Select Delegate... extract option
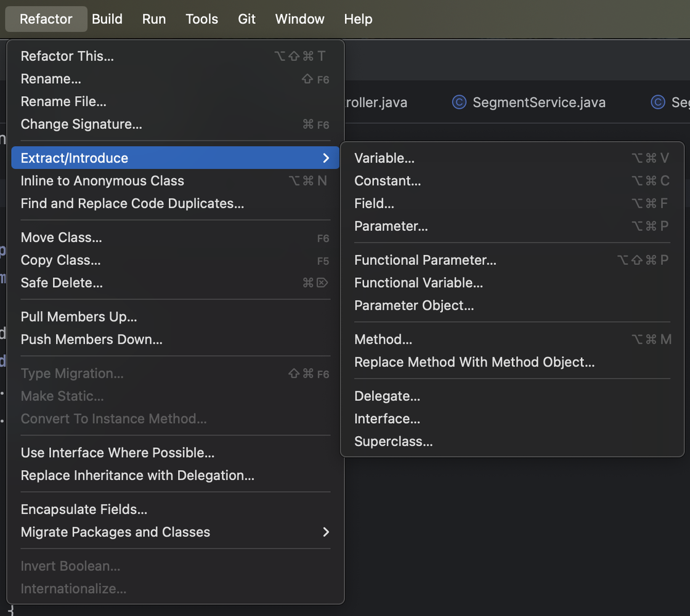 [x=512, y=396]
